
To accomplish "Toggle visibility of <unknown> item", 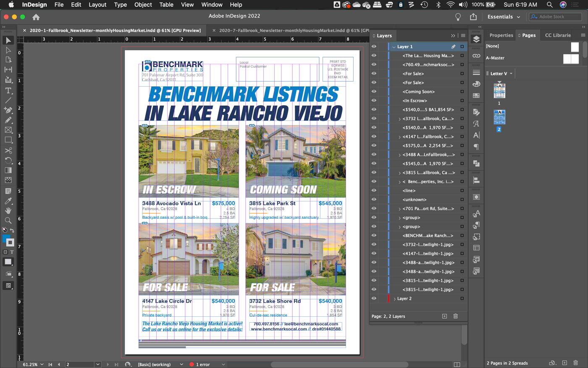I will tap(374, 199).
